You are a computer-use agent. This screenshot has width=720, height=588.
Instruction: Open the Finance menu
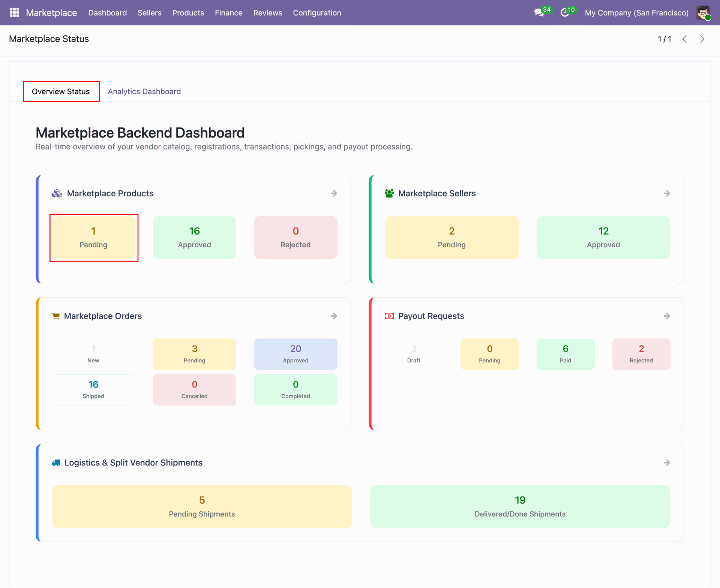[228, 12]
